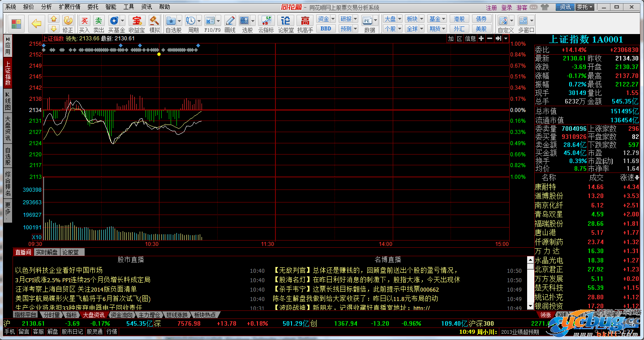Open the 论股堂 forum icon
Screen dimensions: 644x340
tap(286, 20)
